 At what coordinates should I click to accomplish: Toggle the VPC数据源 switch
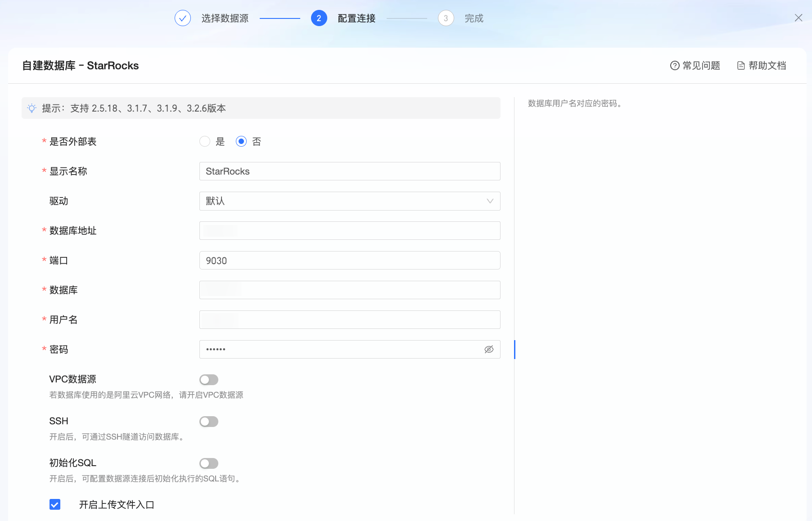209,380
